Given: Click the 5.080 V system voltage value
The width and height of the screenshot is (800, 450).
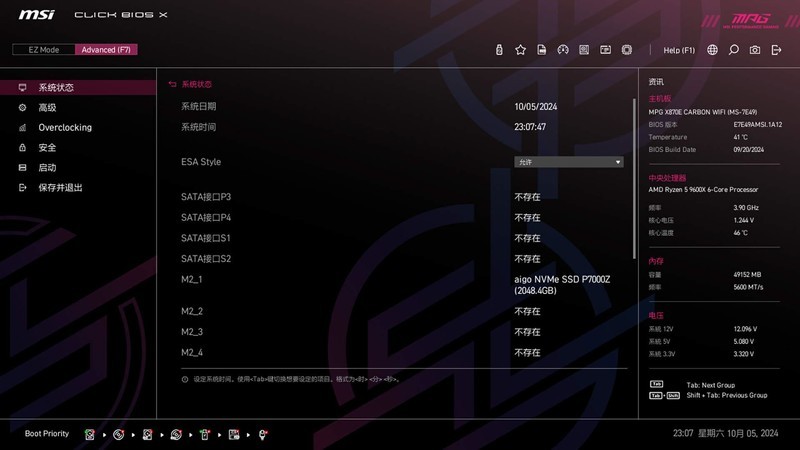Looking at the screenshot, I should pos(744,341).
